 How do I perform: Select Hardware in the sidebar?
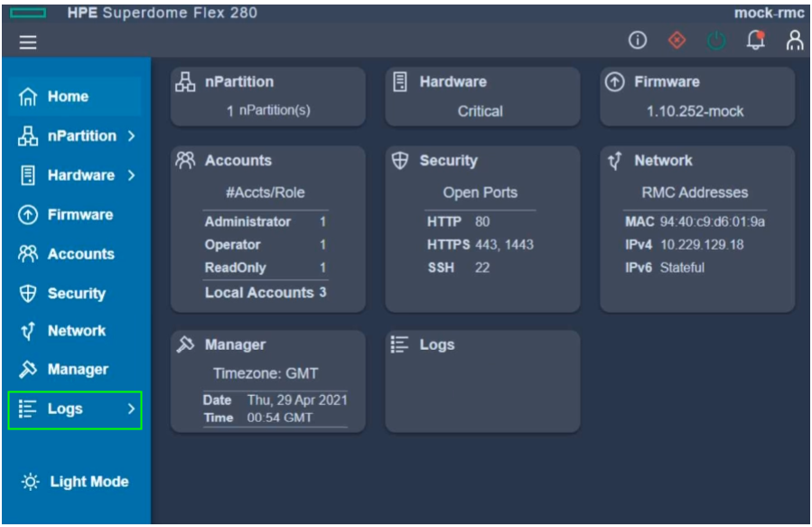click(75, 175)
